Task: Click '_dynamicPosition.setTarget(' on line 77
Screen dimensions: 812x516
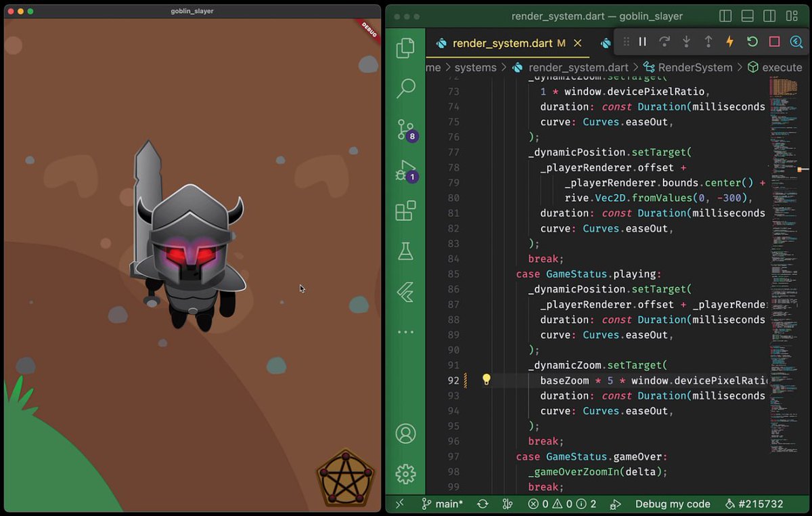Action: pos(610,152)
